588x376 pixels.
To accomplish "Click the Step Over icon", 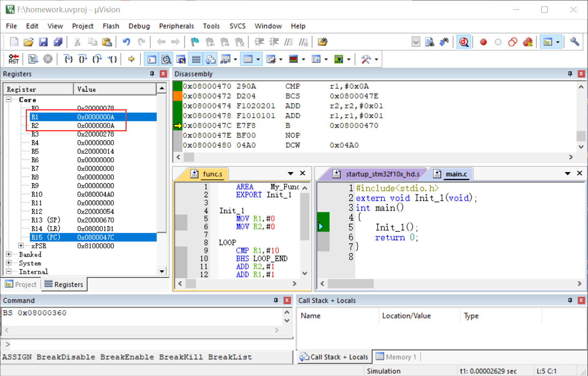I will (83, 59).
